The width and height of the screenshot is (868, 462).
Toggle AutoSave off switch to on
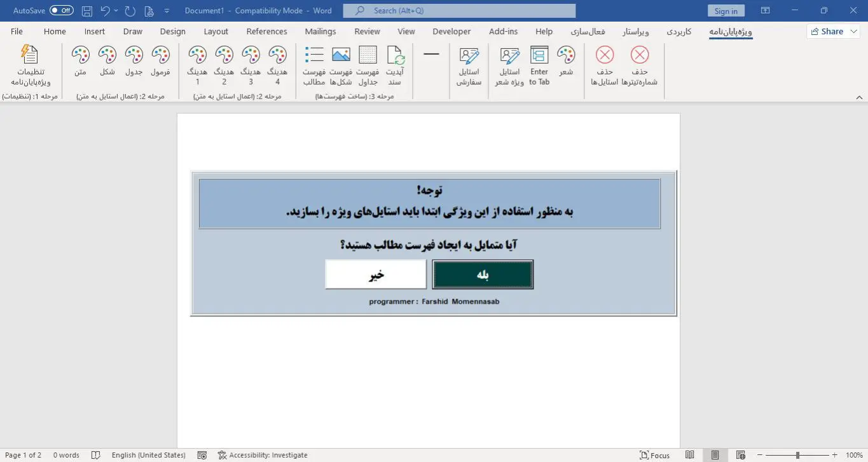tap(61, 10)
